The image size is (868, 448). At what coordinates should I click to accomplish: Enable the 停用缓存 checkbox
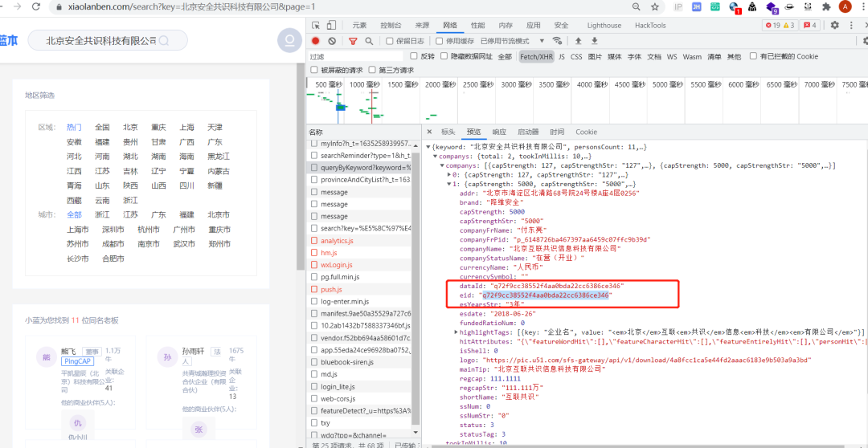click(440, 41)
